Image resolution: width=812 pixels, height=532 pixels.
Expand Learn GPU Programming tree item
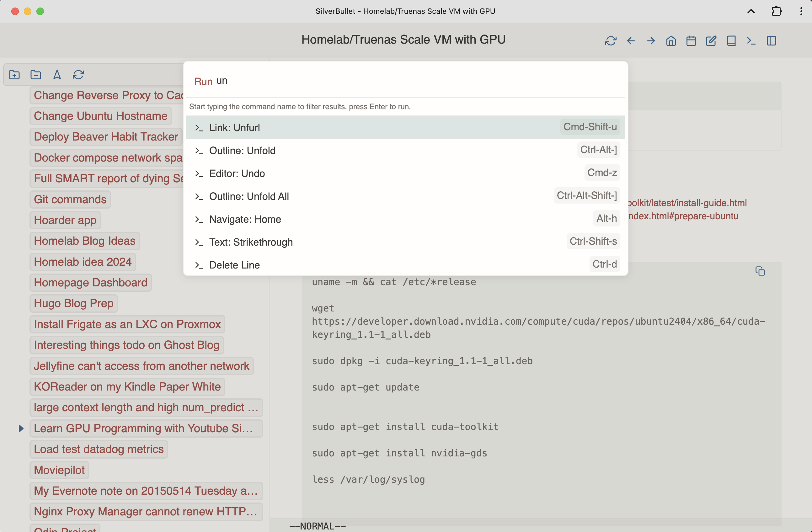21,428
